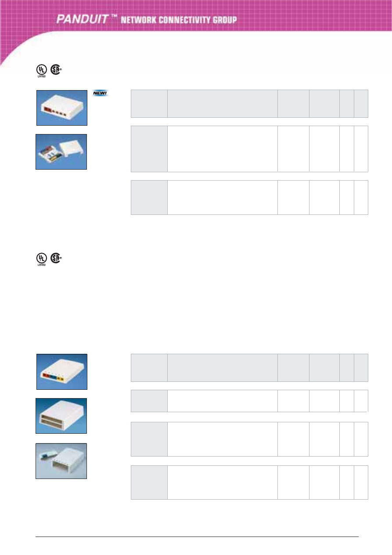Click the lower CSA certification mark
Viewport: 392px width, 555px height.
[56, 258]
